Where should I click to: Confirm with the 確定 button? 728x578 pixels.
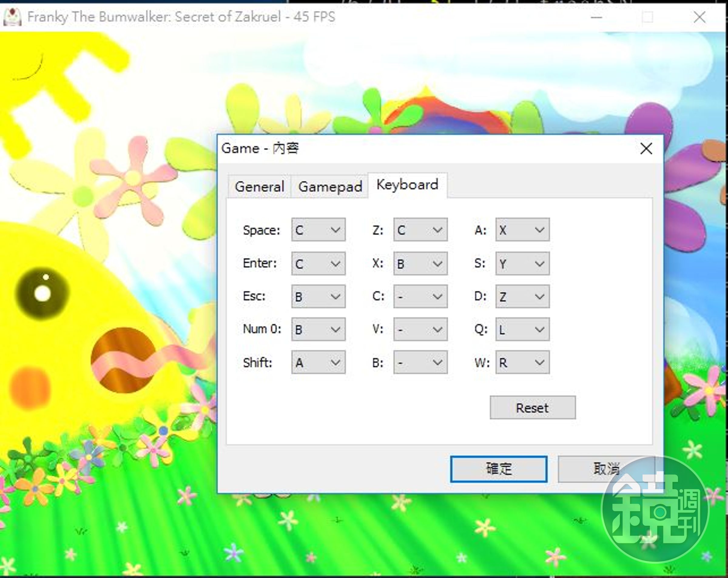click(x=499, y=469)
